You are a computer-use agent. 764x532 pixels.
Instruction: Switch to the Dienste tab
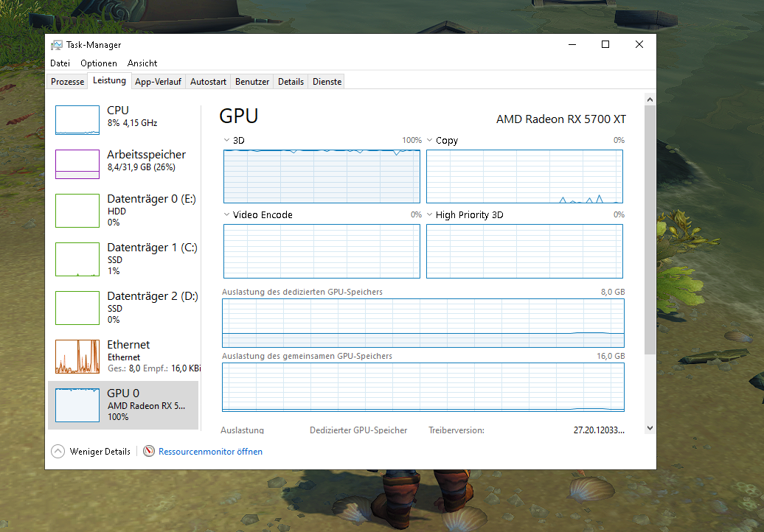click(x=327, y=82)
